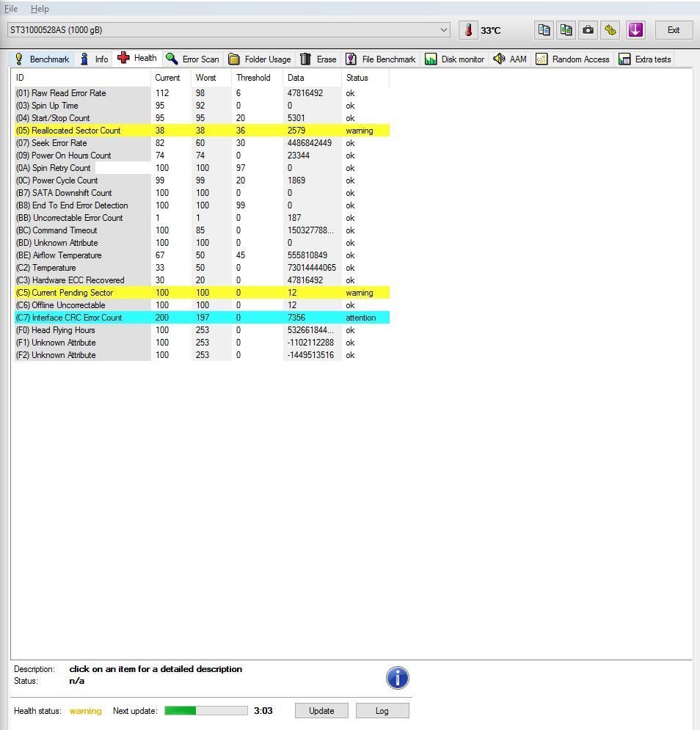Click the Threshold column header
The height and width of the screenshot is (730, 700).
(x=257, y=78)
